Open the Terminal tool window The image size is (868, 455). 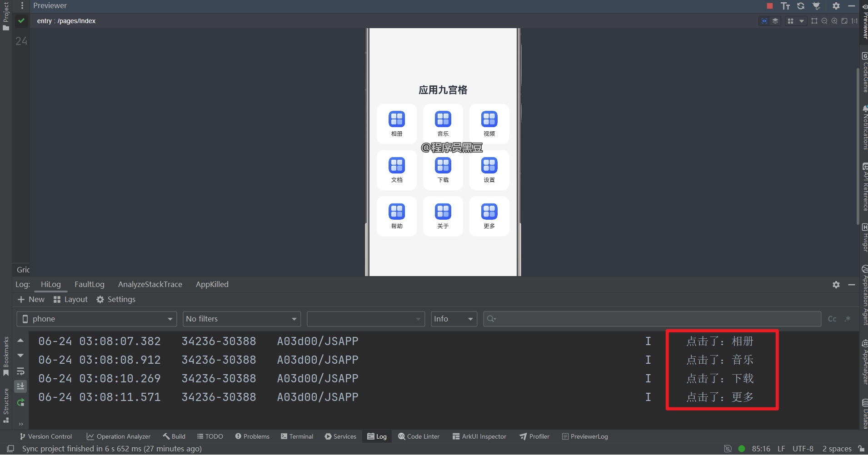point(297,436)
